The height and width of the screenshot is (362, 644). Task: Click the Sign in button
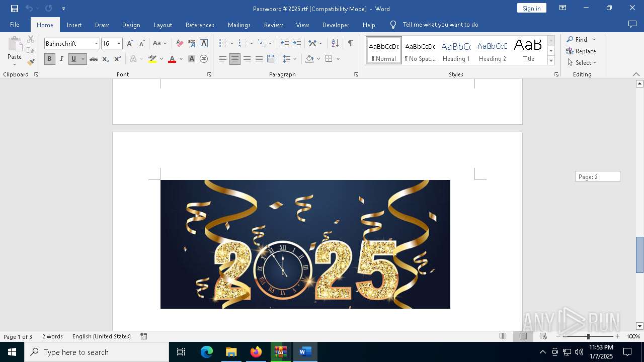(x=531, y=8)
